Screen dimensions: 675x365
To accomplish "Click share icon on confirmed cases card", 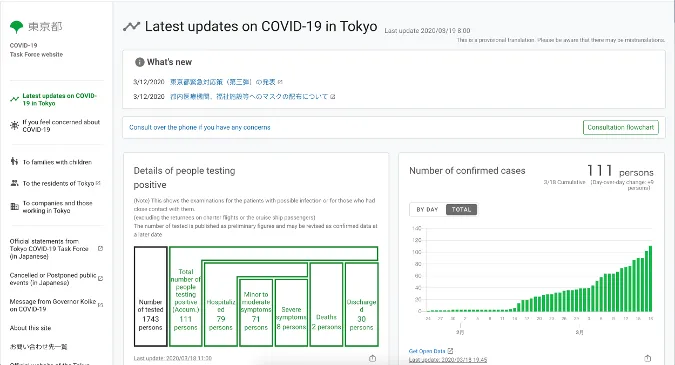I will (647, 358).
